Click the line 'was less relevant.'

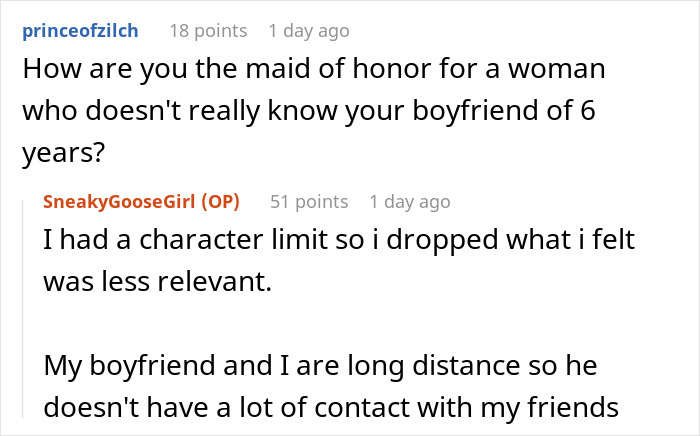(x=158, y=282)
